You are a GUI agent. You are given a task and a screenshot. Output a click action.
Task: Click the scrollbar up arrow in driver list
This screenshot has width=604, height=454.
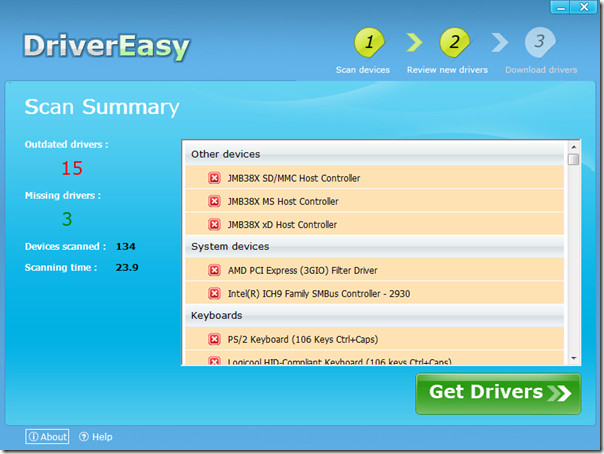click(574, 147)
